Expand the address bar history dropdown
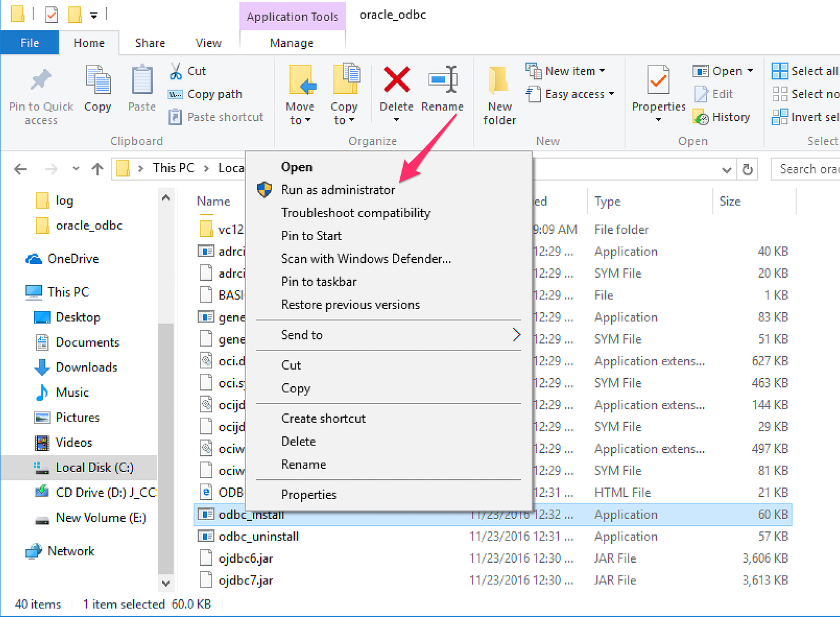Image resolution: width=840 pixels, height=617 pixels. coord(727,169)
